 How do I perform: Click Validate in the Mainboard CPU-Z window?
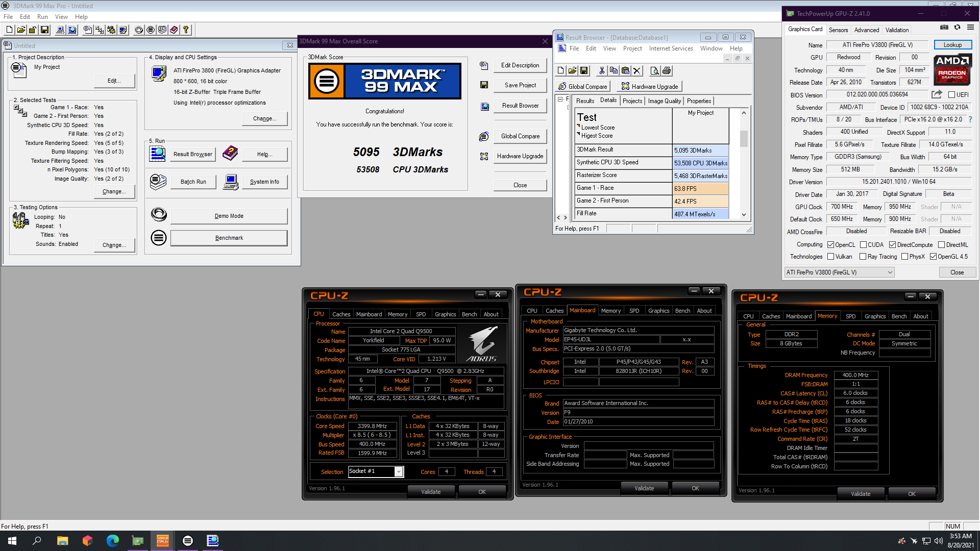click(644, 488)
